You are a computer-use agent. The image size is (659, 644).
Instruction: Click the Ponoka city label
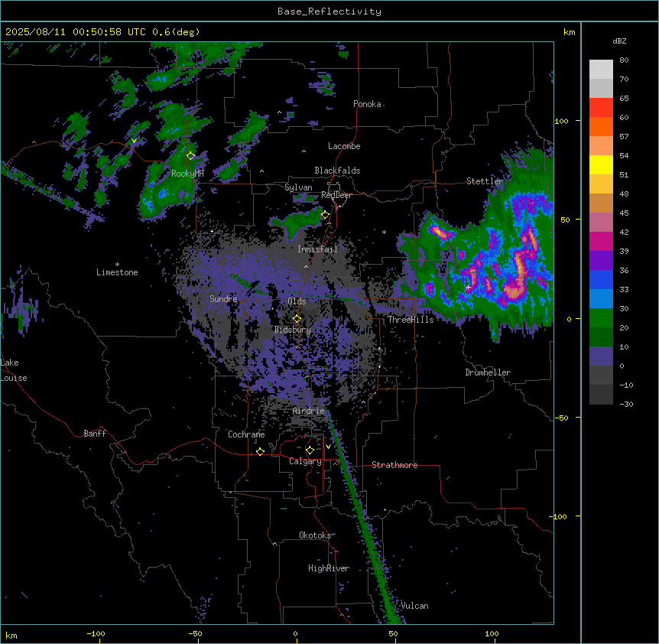367,104
